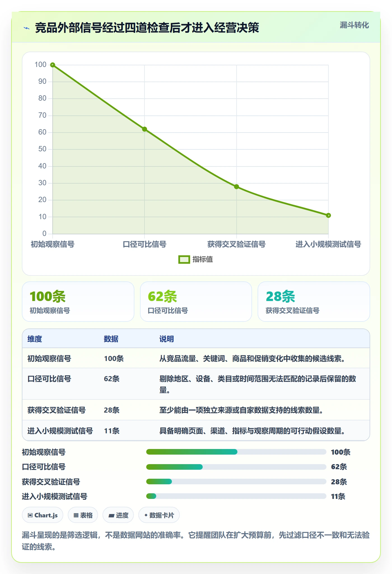Click the footer note starting 漏斗呈现的是
This screenshot has width=392, height=574.
coord(196,541)
